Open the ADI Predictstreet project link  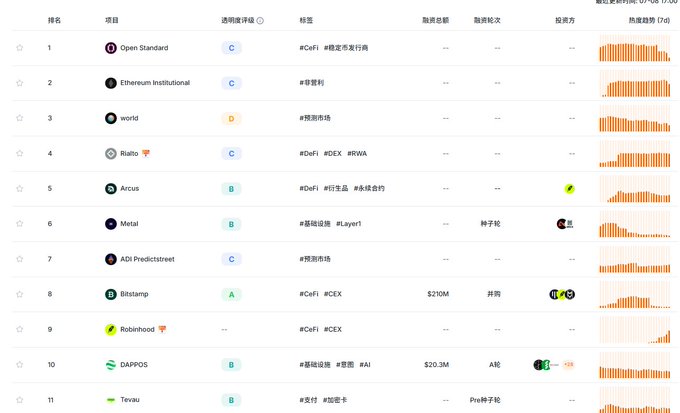147,259
